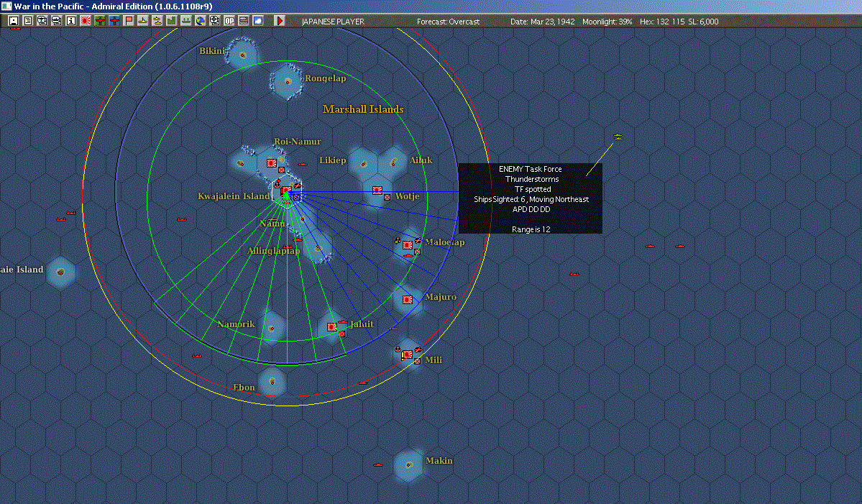Select the Jaluit Japanese base flag

(332, 327)
